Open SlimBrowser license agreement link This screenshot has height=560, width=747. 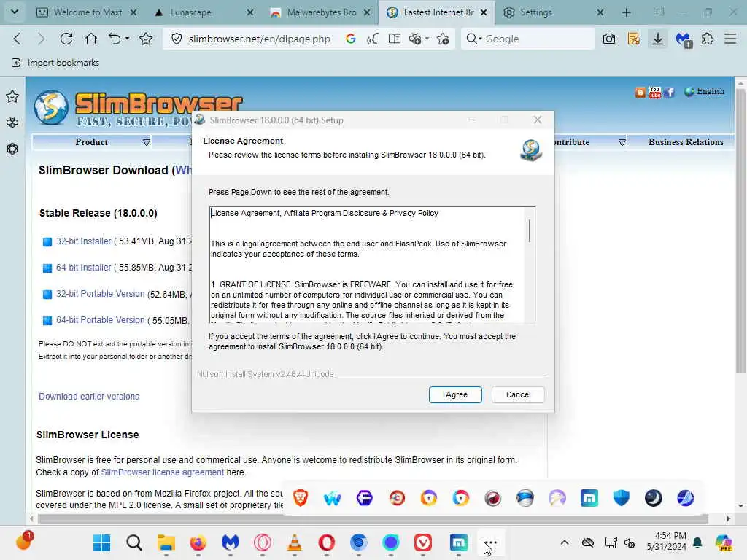[x=163, y=472]
